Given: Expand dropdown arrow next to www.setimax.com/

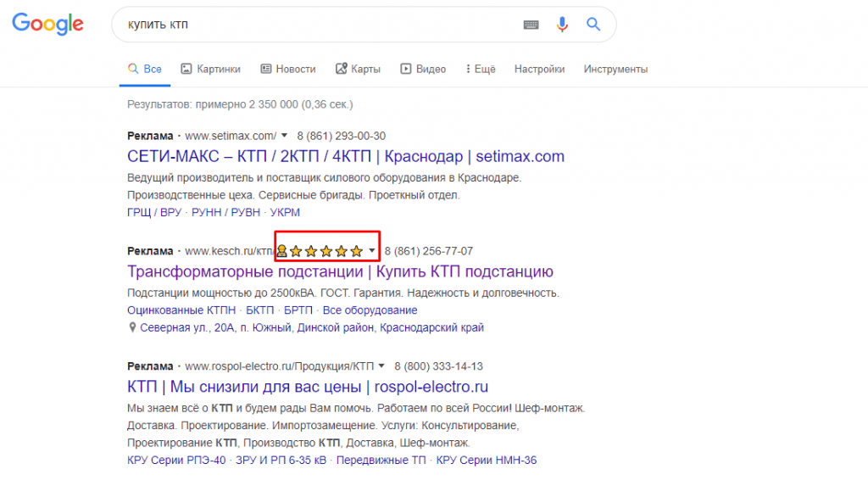Looking at the screenshot, I should [x=284, y=135].
